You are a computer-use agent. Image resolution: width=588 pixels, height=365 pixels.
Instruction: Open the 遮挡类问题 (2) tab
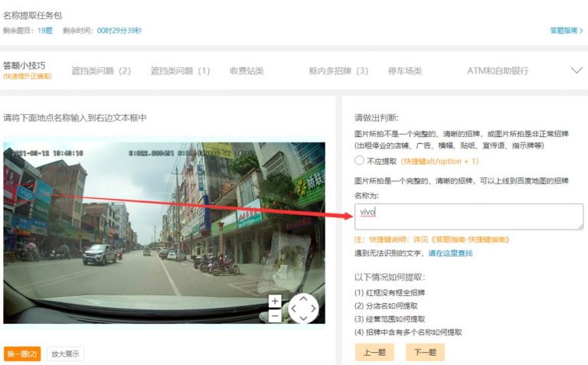pyautogui.click(x=101, y=70)
